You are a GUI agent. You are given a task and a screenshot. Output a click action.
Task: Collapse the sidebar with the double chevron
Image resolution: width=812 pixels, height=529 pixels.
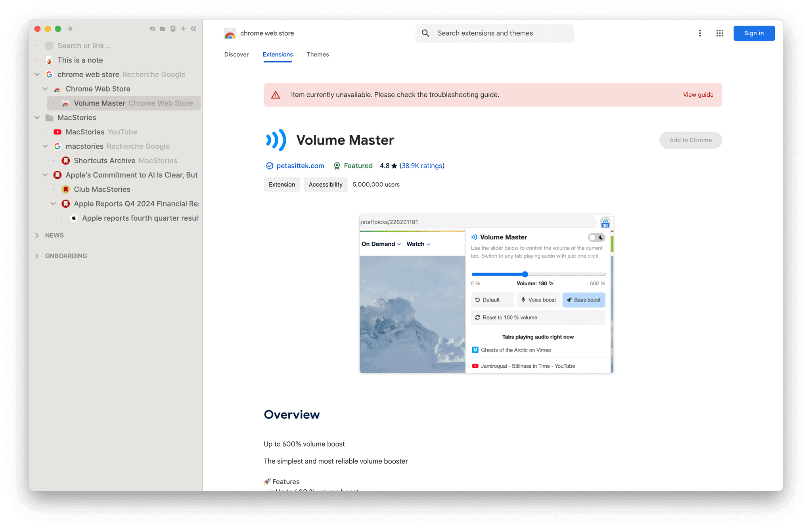pos(193,29)
